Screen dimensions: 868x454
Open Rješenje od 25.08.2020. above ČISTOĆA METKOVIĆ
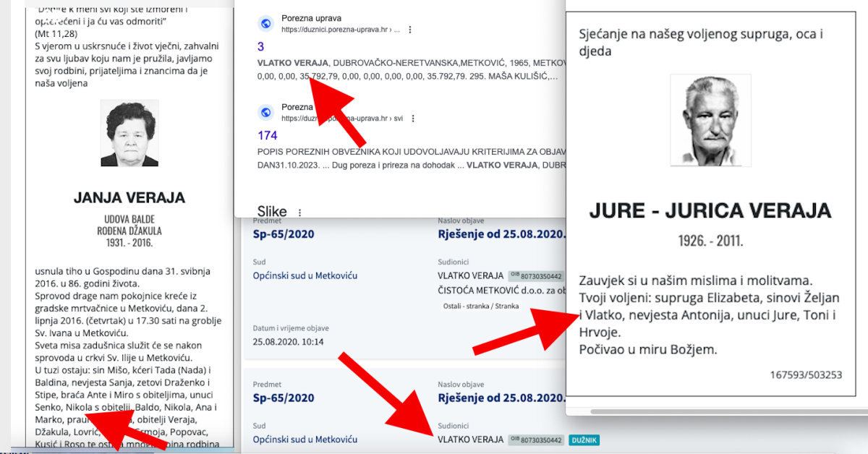click(501, 234)
